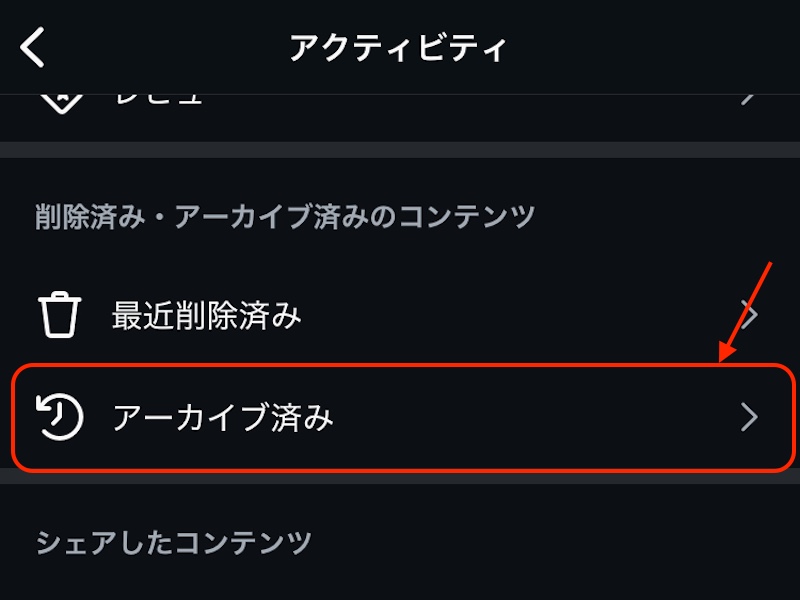Click the red outline around アーカイブ済み
This screenshot has height=600, width=800.
pos(400,366)
